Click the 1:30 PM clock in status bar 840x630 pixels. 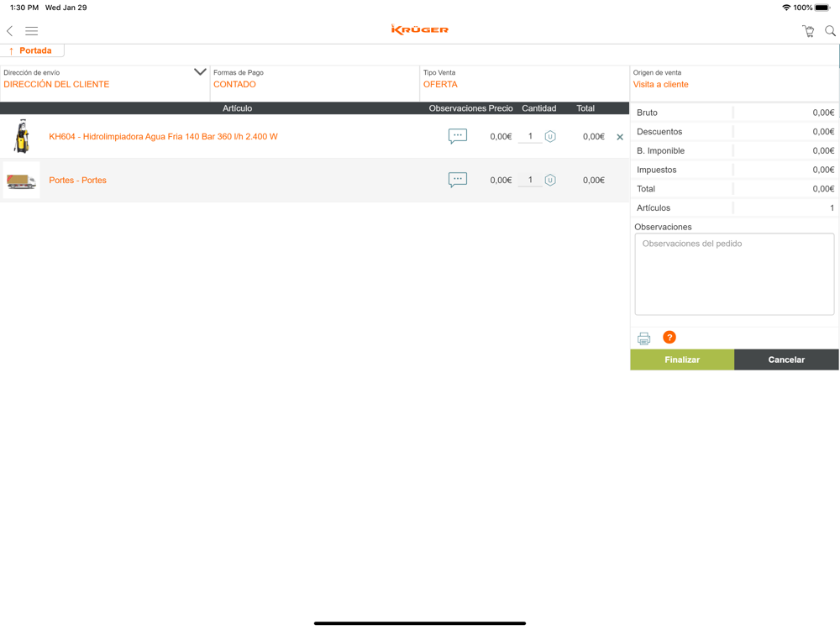(x=24, y=8)
